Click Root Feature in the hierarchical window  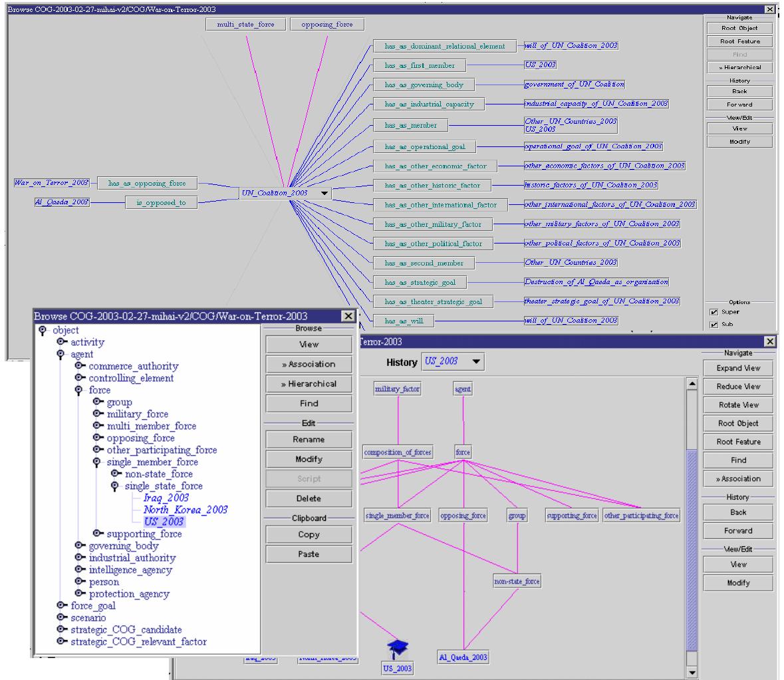click(738, 442)
